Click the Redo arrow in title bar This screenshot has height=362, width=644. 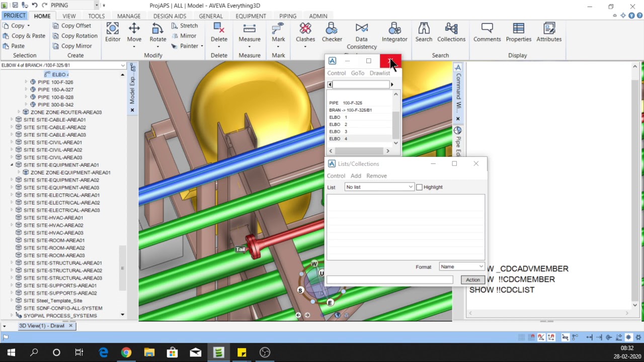44,5
